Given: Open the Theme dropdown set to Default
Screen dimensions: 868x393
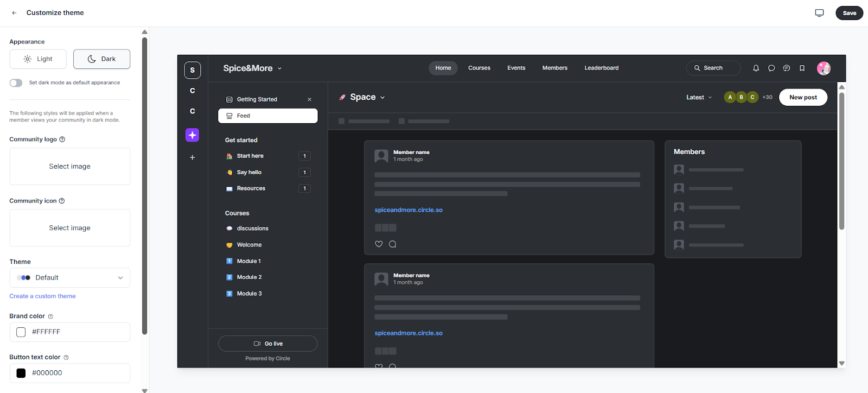Looking at the screenshot, I should tap(70, 278).
